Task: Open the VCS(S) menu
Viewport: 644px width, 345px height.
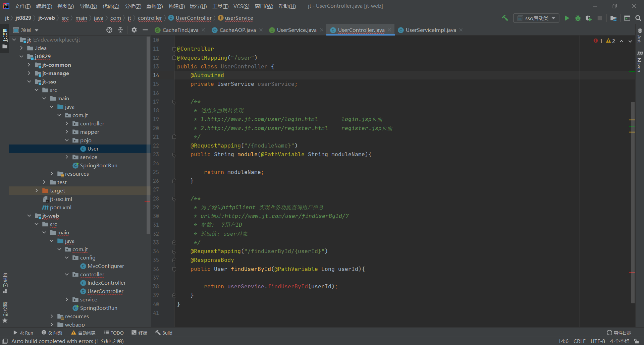Action: pyautogui.click(x=241, y=6)
